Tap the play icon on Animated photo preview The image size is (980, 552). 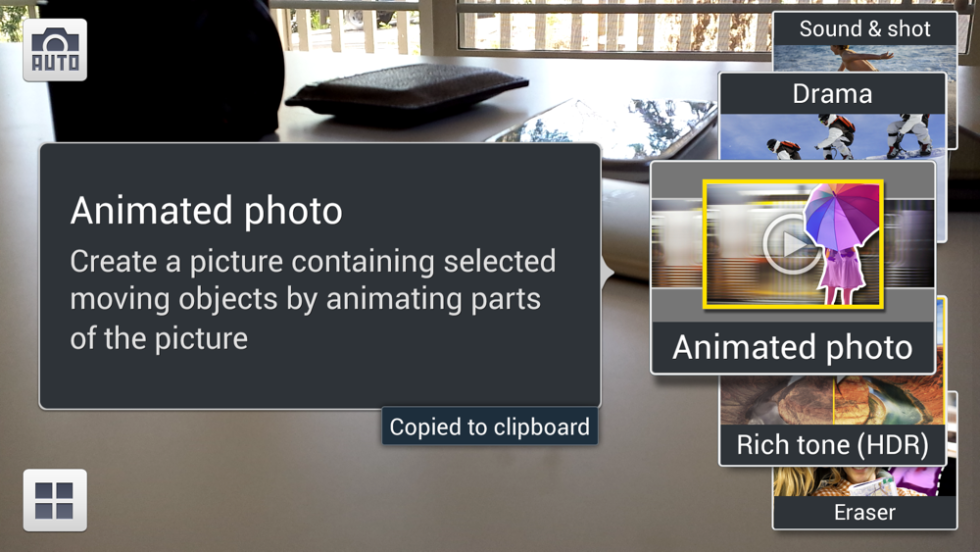click(x=791, y=244)
